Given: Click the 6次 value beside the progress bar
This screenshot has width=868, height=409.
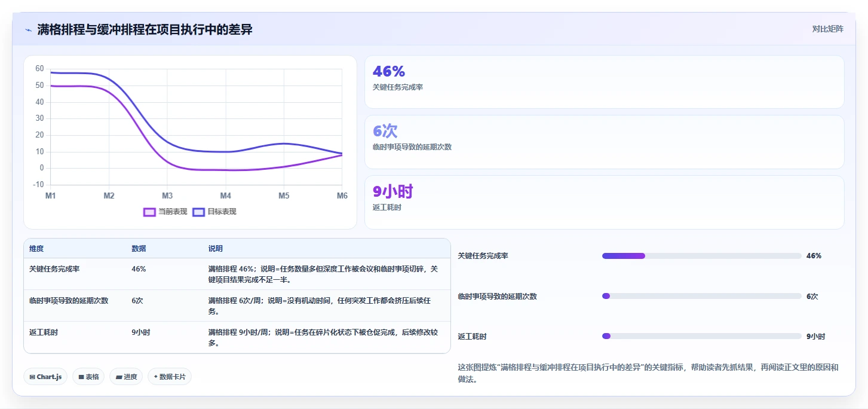Looking at the screenshot, I should [x=812, y=297].
